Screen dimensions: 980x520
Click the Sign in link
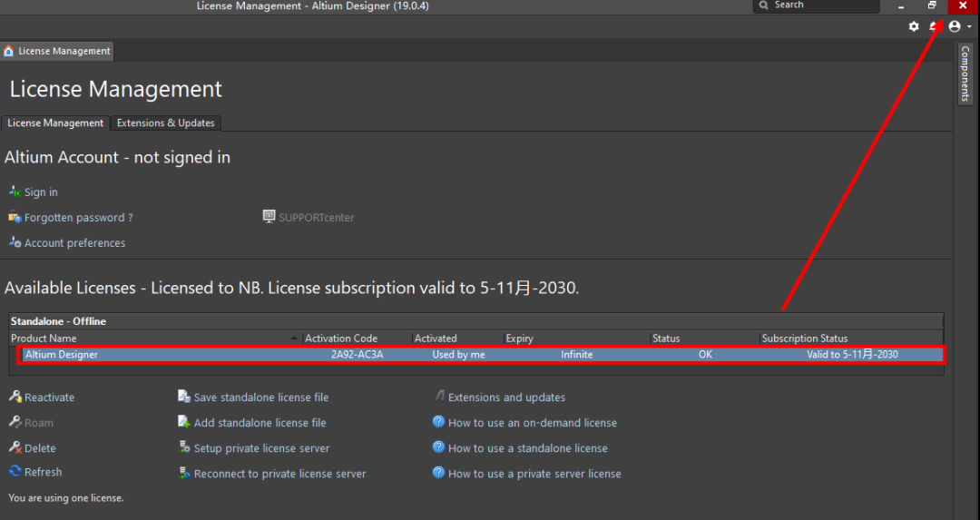[x=41, y=192]
